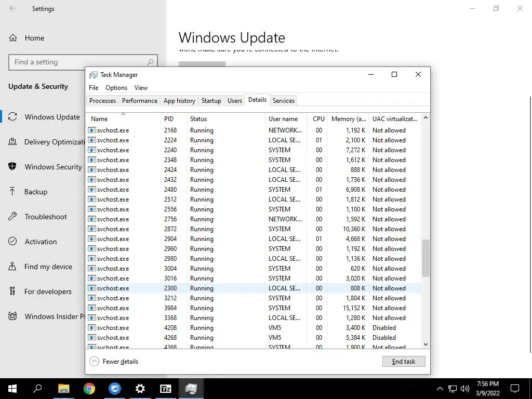
Task: Open the File menu in Task Manager
Action: click(x=94, y=87)
